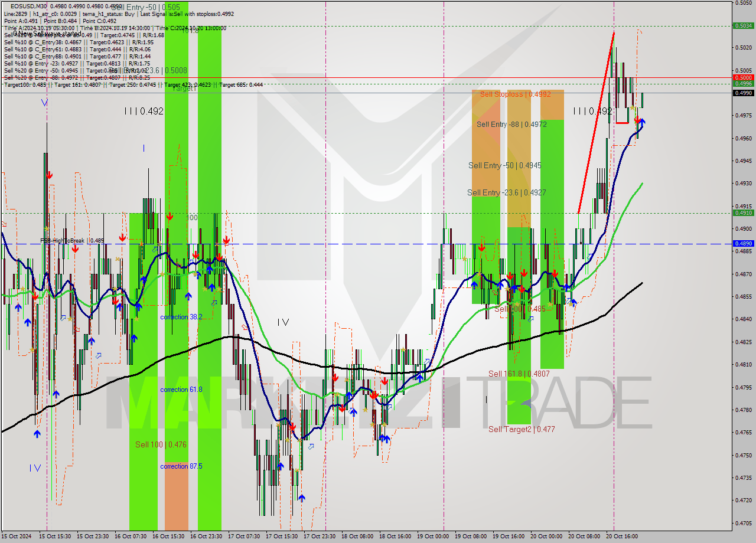Click green 0.4910 price tag on axis
Screen dimensions: 756x543
743,213
